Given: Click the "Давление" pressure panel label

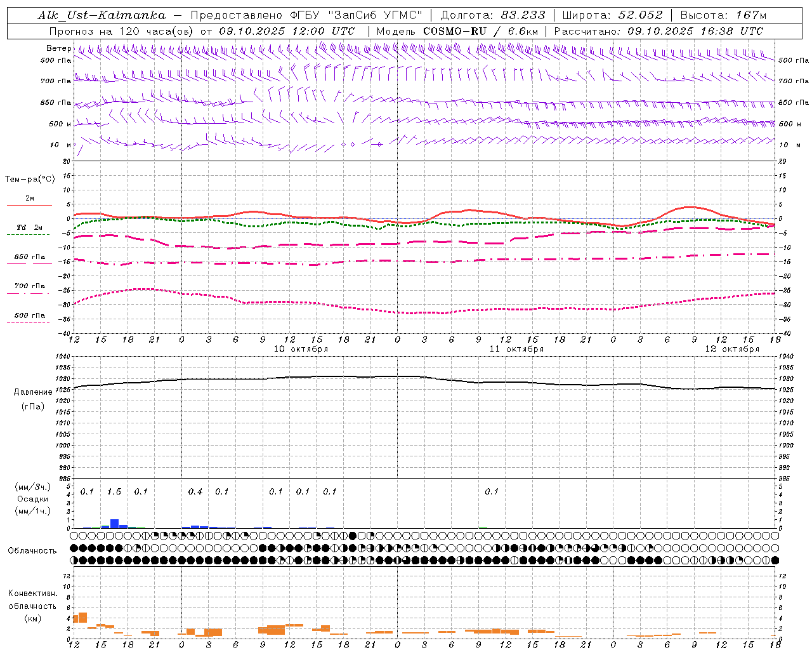Looking at the screenshot, I should [x=33, y=392].
